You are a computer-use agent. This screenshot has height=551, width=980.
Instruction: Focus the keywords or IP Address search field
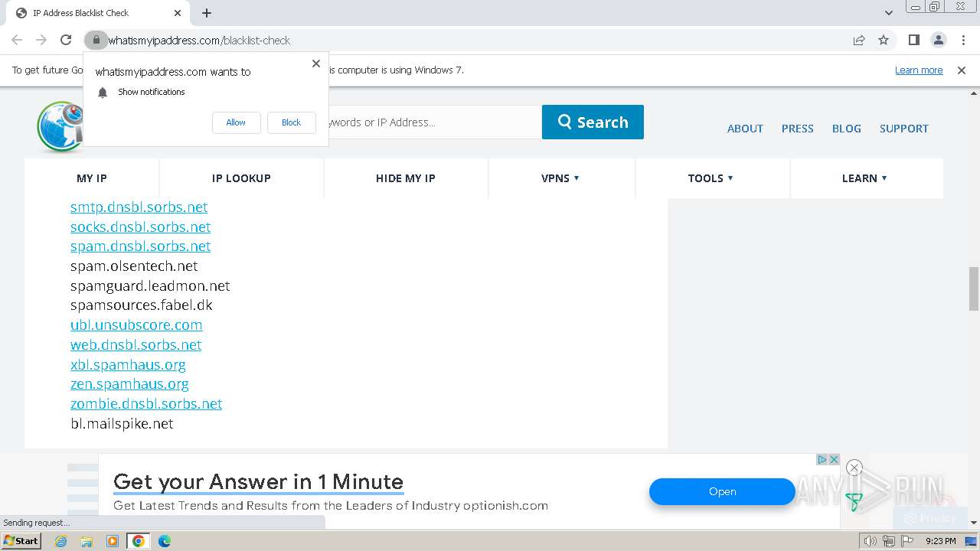[434, 122]
